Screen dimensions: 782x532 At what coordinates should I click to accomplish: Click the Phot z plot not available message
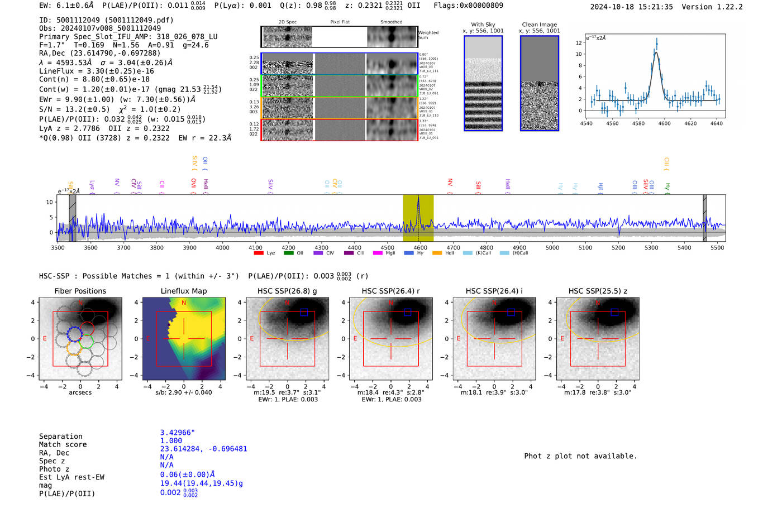pos(580,456)
